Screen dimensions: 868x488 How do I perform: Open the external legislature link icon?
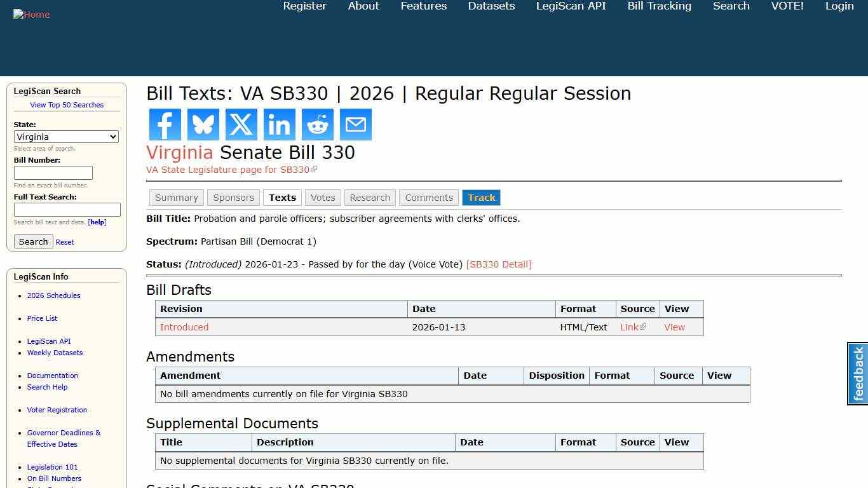click(315, 168)
